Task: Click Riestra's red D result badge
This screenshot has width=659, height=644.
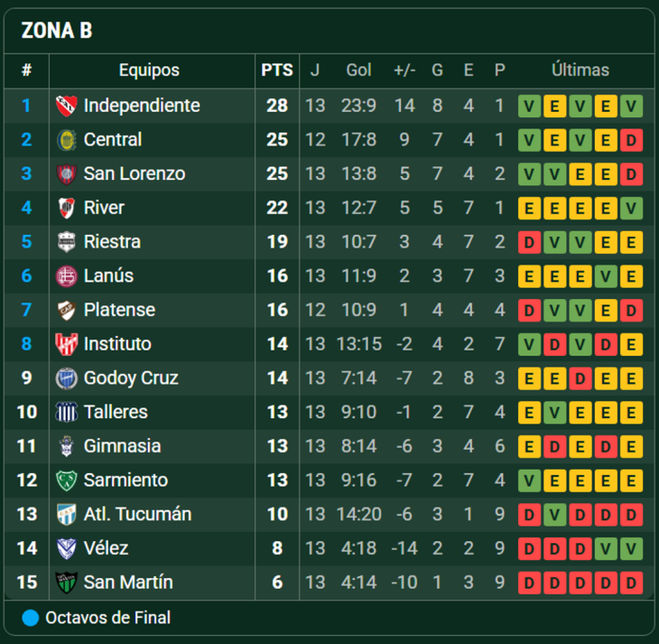Action: [529, 242]
